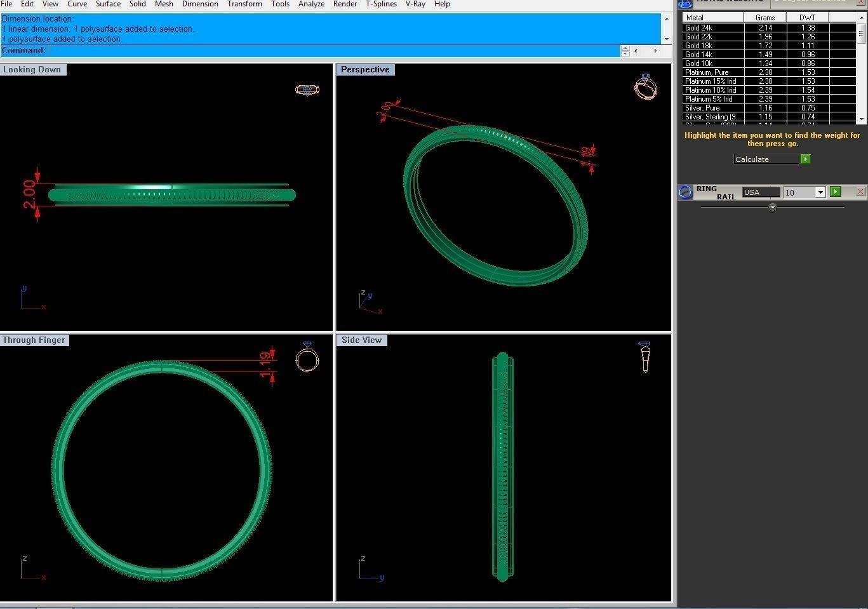The image size is (868, 609).
Task: Collapse Ring Rail panel with round arrow handle
Action: click(x=773, y=207)
